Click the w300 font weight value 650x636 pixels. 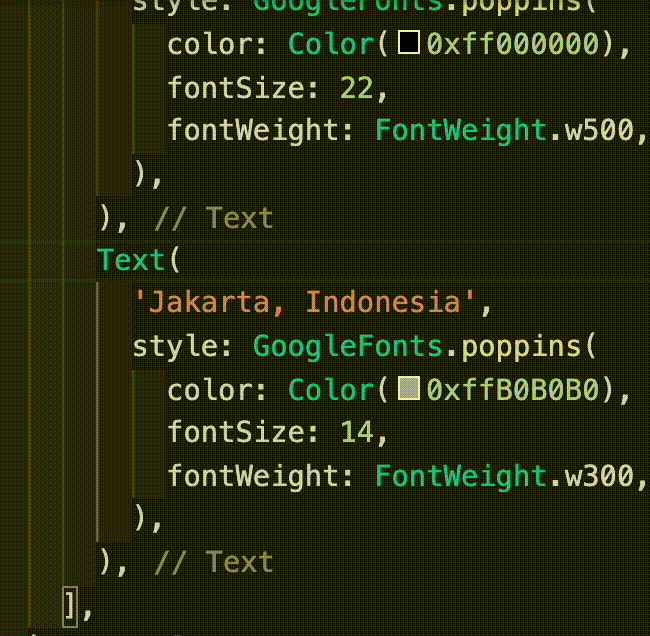(x=599, y=476)
